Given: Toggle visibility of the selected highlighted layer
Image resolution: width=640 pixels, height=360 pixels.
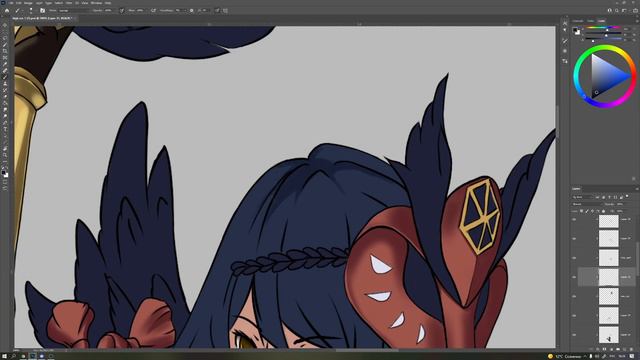Looking at the screenshot, I should pyautogui.click(x=573, y=277).
